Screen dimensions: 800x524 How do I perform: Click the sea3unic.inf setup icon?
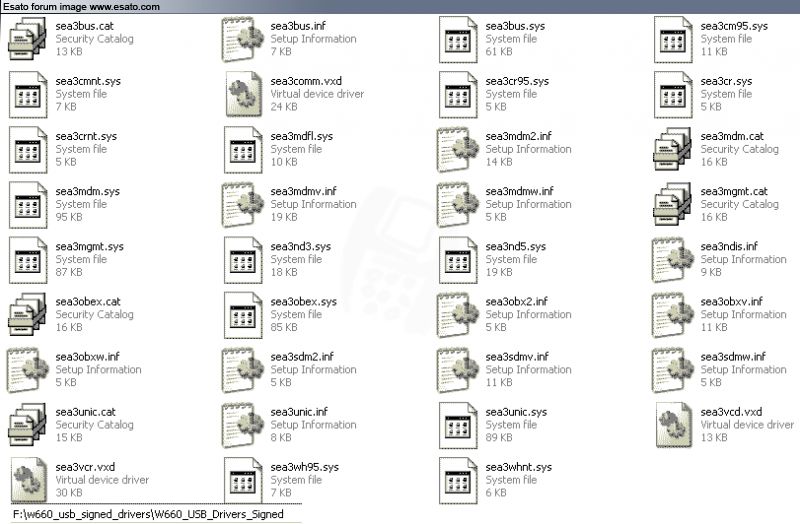pyautogui.click(x=243, y=425)
